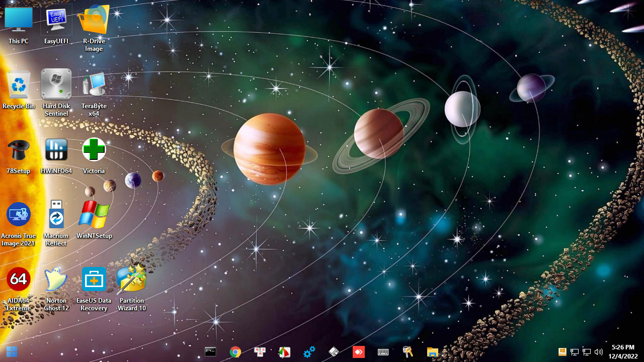Click the floppy disk taskbar icon

[x=334, y=352]
